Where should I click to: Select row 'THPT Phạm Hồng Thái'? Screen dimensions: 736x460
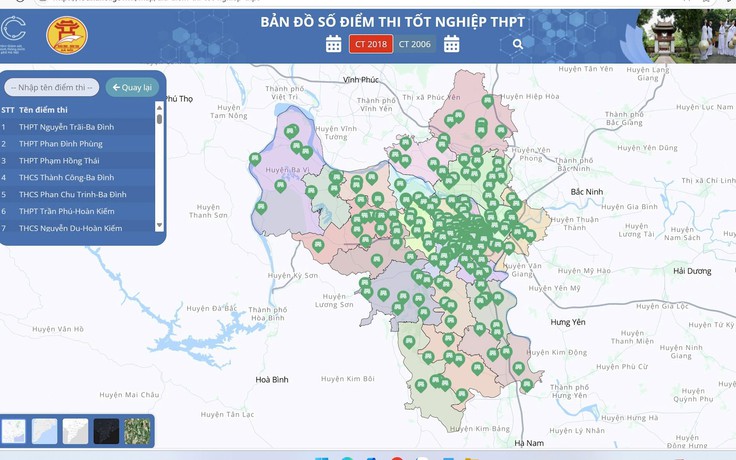point(77,161)
